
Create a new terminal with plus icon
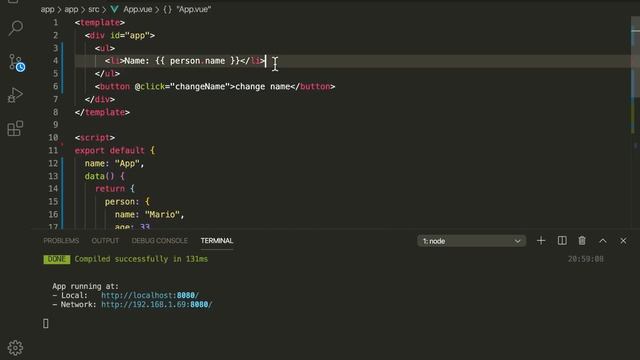[541, 241]
